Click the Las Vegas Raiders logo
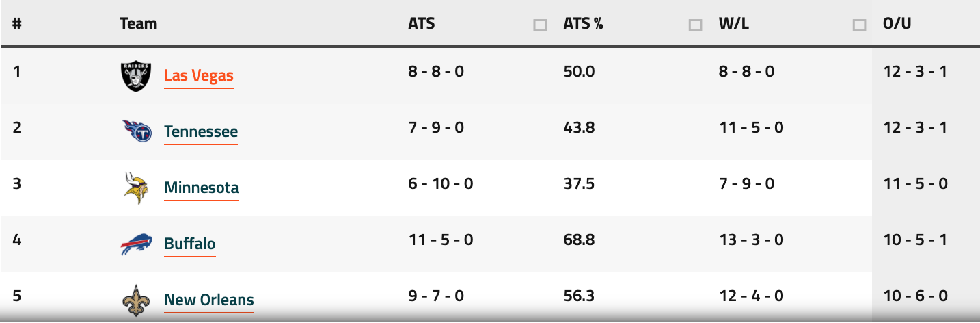The height and width of the screenshot is (323, 980). [135, 76]
